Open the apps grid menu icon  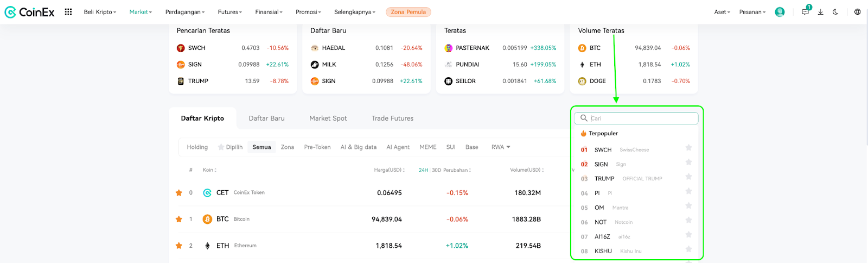[68, 11]
